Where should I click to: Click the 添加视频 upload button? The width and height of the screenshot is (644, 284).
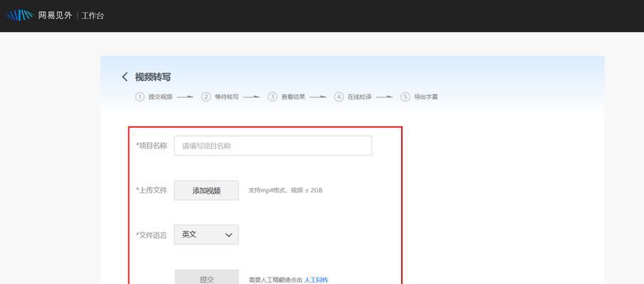click(x=206, y=190)
